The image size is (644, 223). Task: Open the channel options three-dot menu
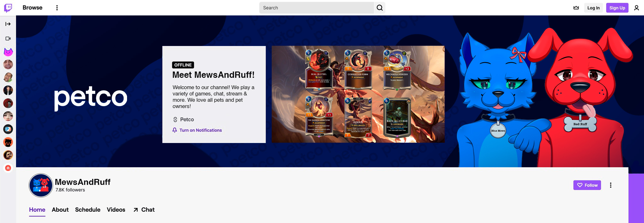point(611,185)
